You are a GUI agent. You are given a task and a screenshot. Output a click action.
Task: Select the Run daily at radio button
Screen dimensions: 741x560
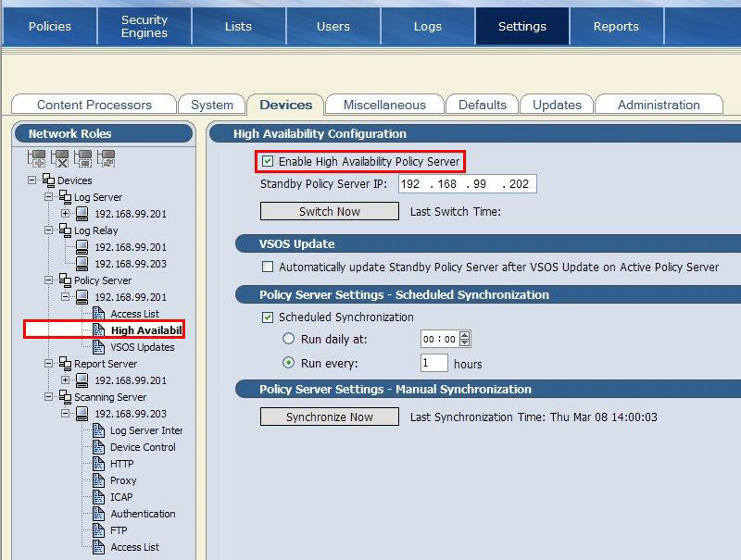click(288, 339)
